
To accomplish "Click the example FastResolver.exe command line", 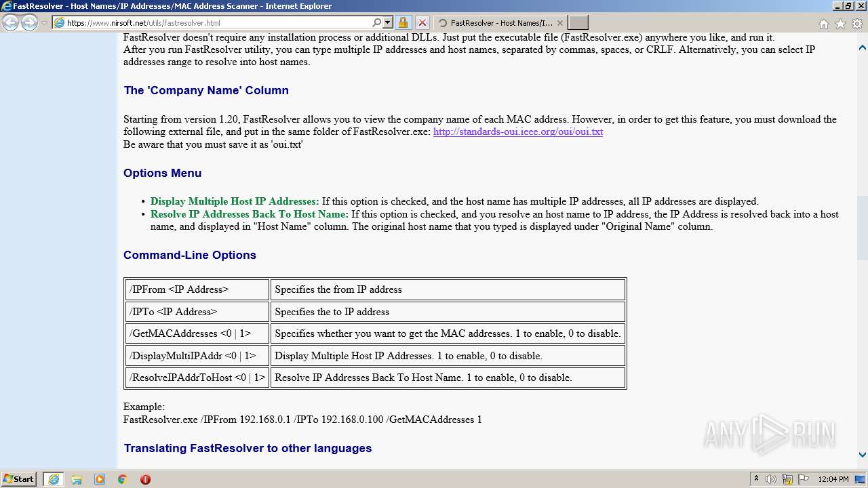I will click(x=302, y=420).
